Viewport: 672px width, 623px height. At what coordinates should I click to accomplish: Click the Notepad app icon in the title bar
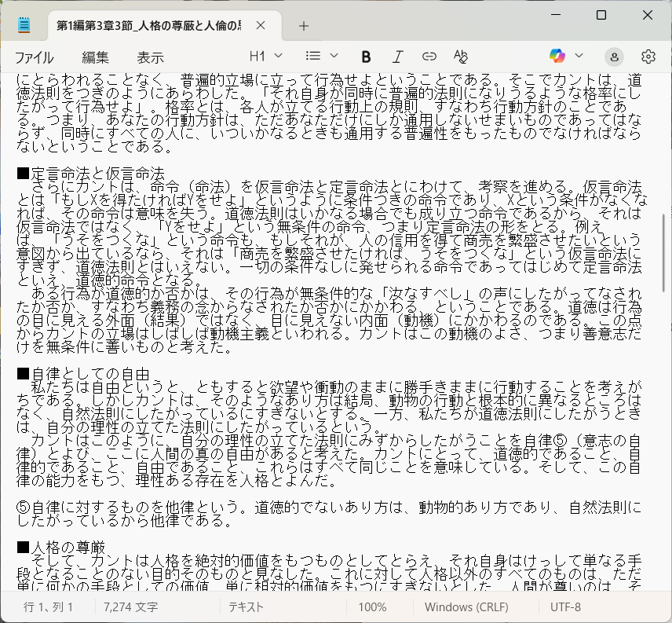coord(24,26)
